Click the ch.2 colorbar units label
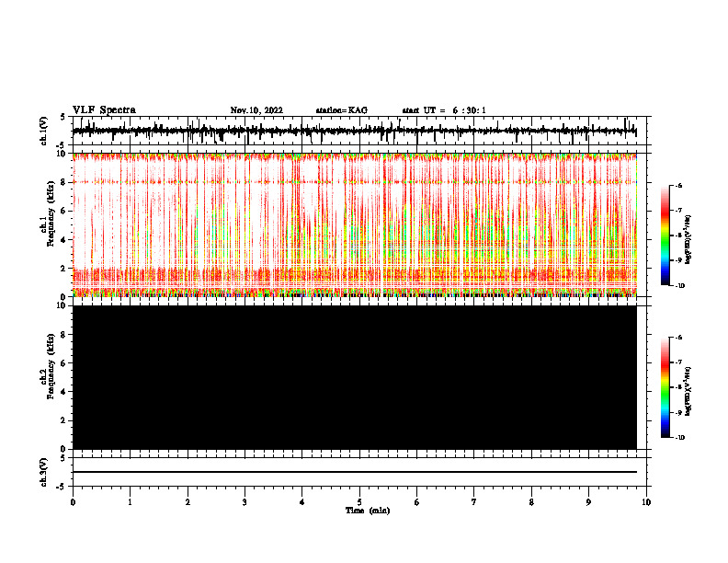This screenshot has width=728, height=563. coord(688,391)
